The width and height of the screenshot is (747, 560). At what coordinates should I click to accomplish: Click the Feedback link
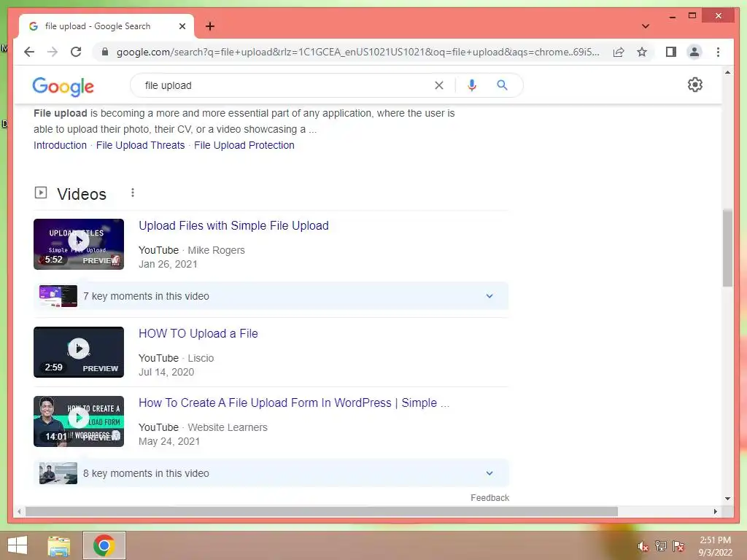click(x=489, y=497)
